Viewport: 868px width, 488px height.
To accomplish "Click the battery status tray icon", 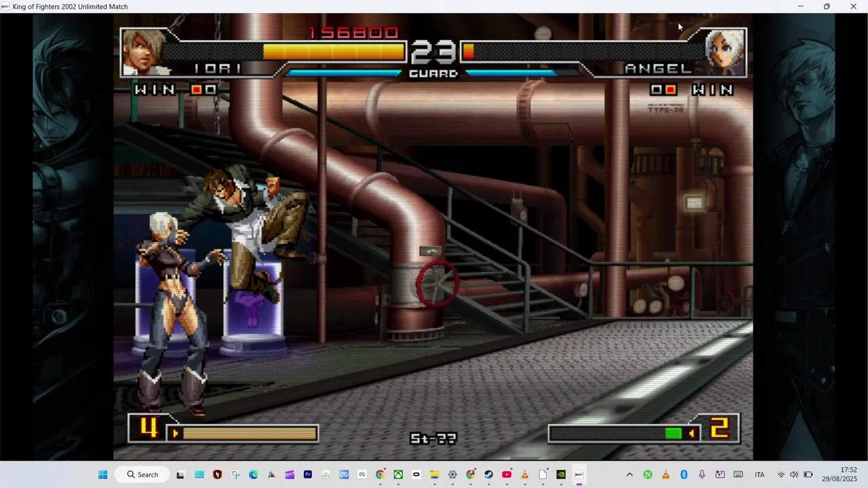I will (x=808, y=474).
